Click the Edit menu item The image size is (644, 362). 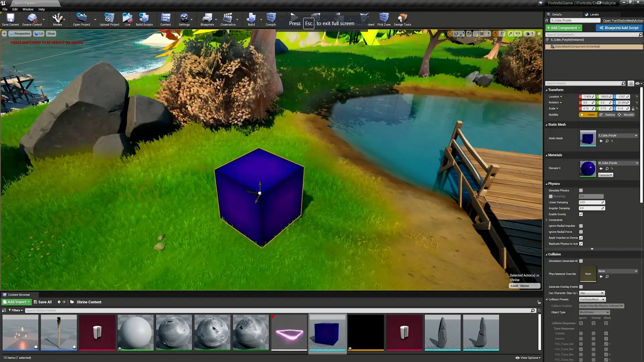pos(15,9)
